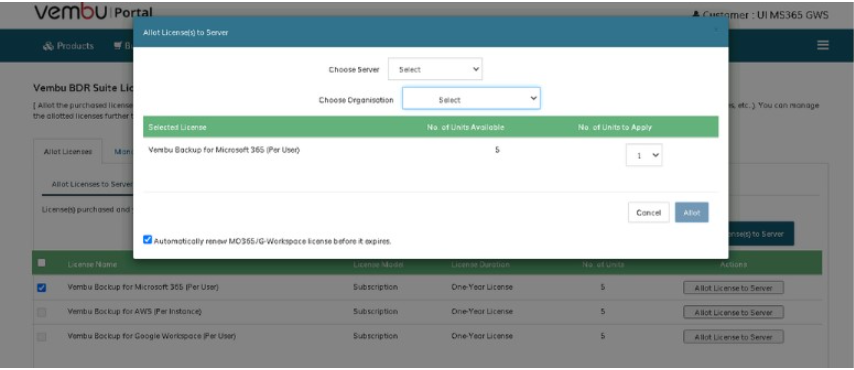Switch to the Allot Licenses tab
854x370 pixels.
[68, 152]
